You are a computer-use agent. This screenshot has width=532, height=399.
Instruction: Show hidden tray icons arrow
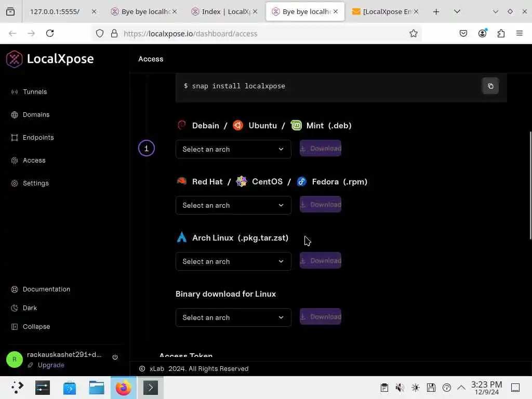461,388
